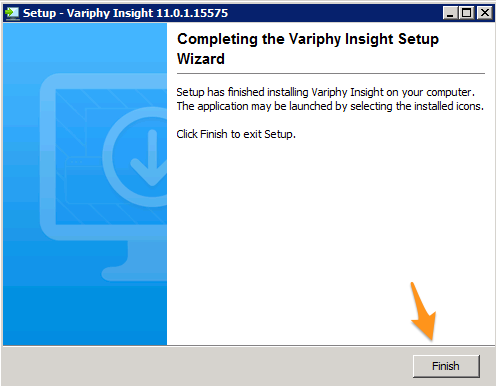Click the version number 11.0.1.15575 in title
Screen dimensions: 496x386
[192, 13]
